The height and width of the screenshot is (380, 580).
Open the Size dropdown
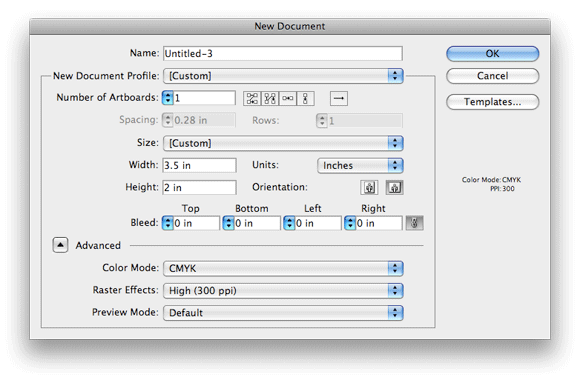[x=283, y=143]
